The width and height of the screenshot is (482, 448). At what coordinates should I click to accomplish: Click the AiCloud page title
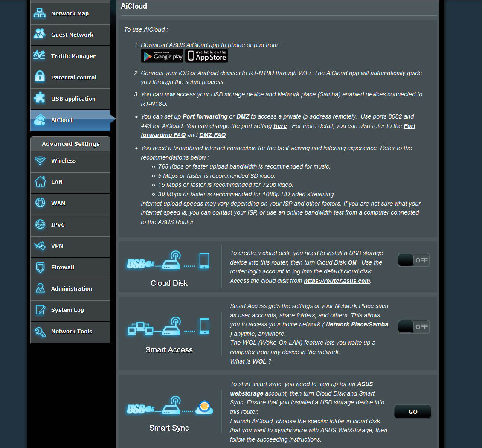pos(134,6)
